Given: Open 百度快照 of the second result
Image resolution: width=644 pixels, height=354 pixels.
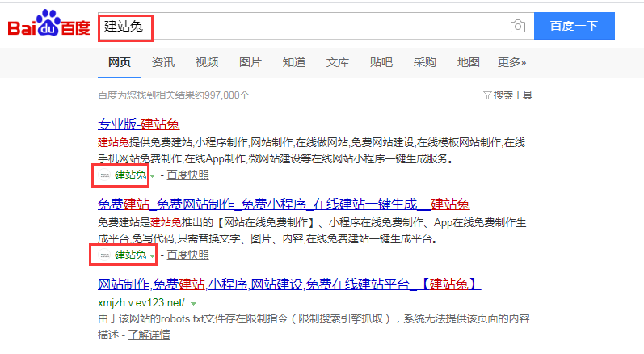Looking at the screenshot, I should tap(187, 255).
